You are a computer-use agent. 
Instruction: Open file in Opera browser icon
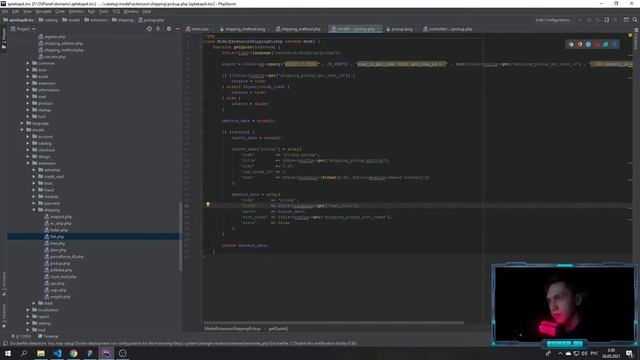pyautogui.click(x=597, y=44)
